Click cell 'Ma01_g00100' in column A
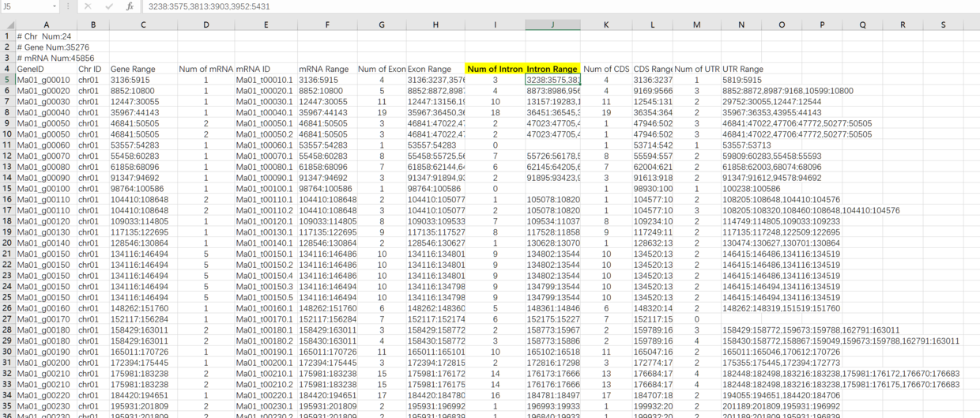980x418 pixels. click(46, 189)
